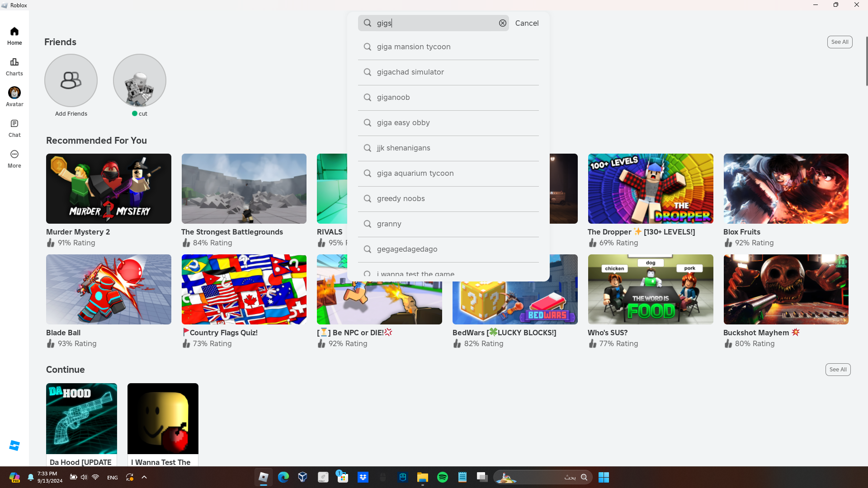Screen dimensions: 868x488
Task: Open the Copilot taskbar icon
Action: 14,477
